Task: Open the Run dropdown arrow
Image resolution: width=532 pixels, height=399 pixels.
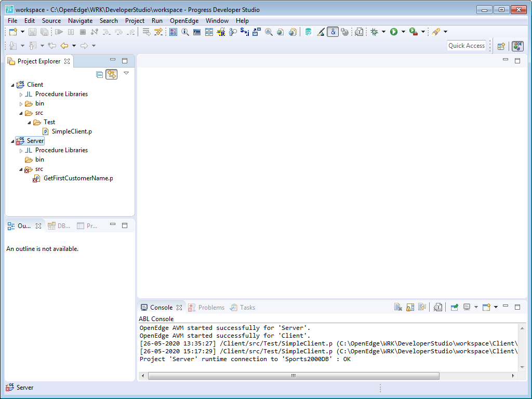Action: click(403, 32)
